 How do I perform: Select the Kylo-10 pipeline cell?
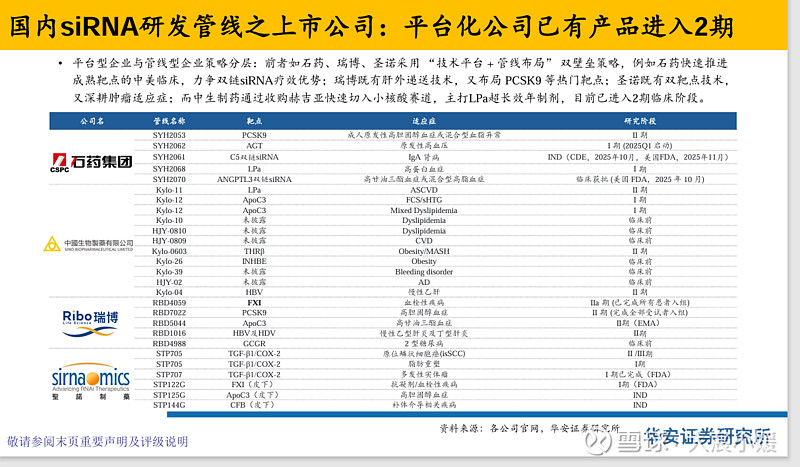[x=169, y=220]
